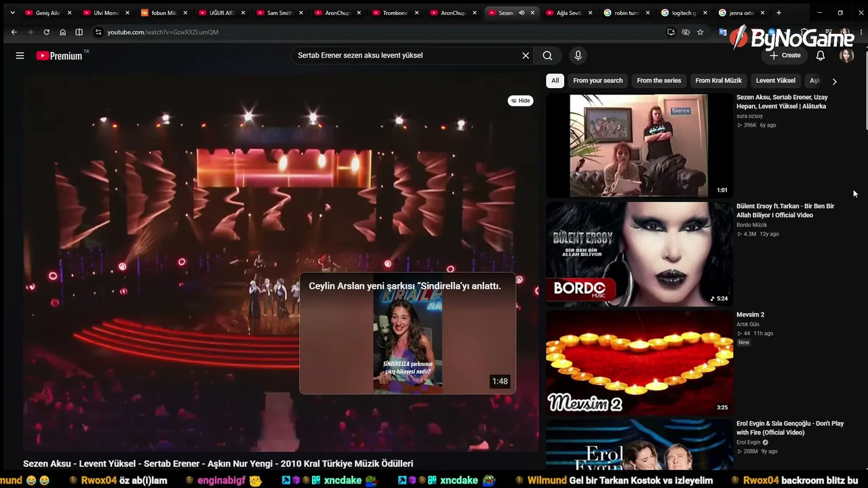The height and width of the screenshot is (488, 868).
Task: Clear the search query with the X
Action: coord(526,56)
